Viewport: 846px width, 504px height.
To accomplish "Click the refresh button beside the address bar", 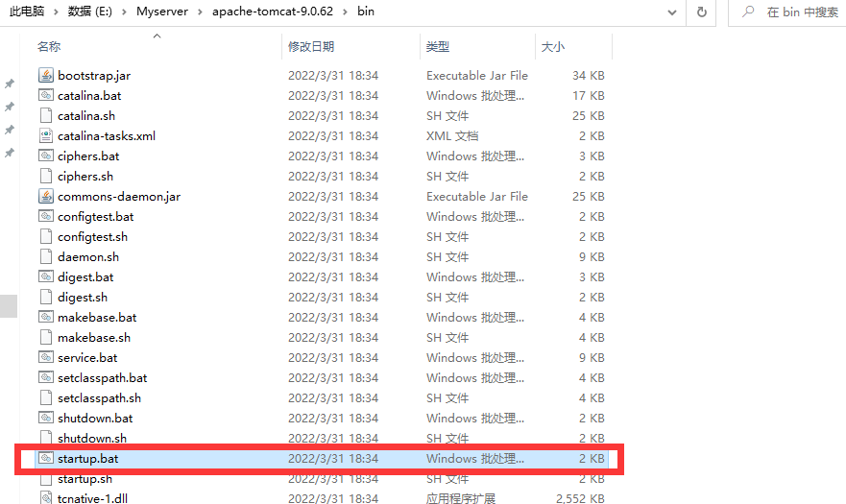I will point(701,12).
